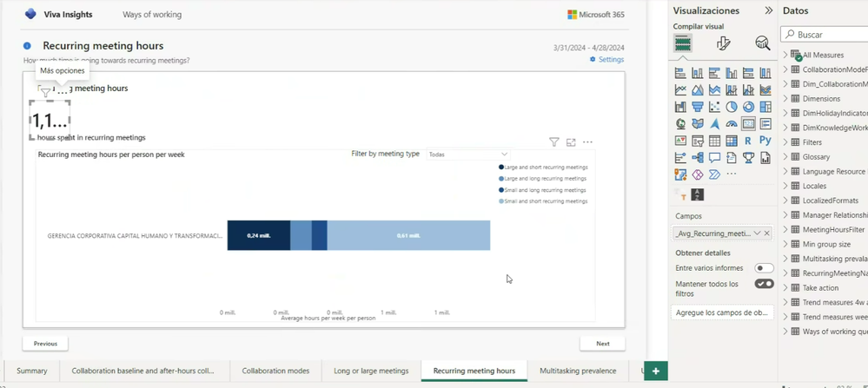Select the clustered column chart visual
Image resolution: width=868 pixels, height=388 pixels.
[732, 73]
